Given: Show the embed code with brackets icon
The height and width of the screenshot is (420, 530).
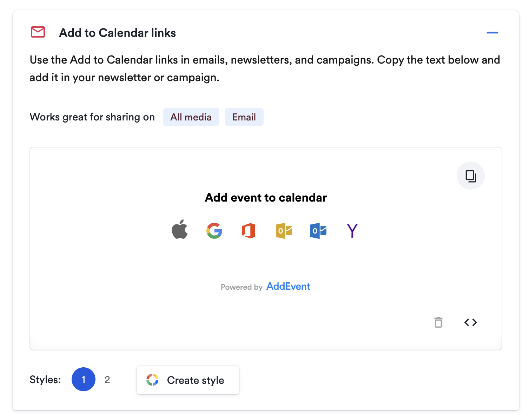Looking at the screenshot, I should pos(471,322).
